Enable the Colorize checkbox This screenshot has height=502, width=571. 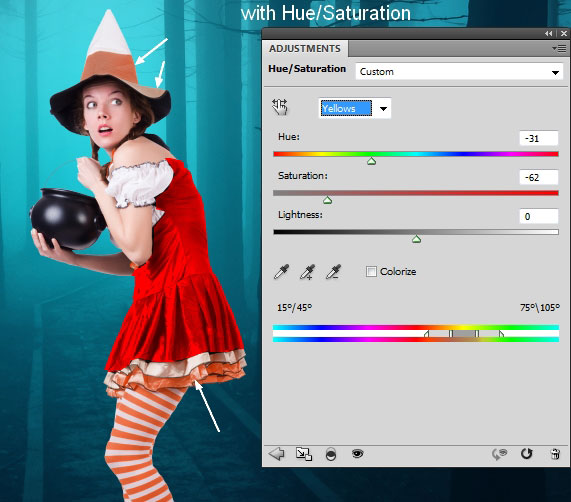(x=371, y=272)
